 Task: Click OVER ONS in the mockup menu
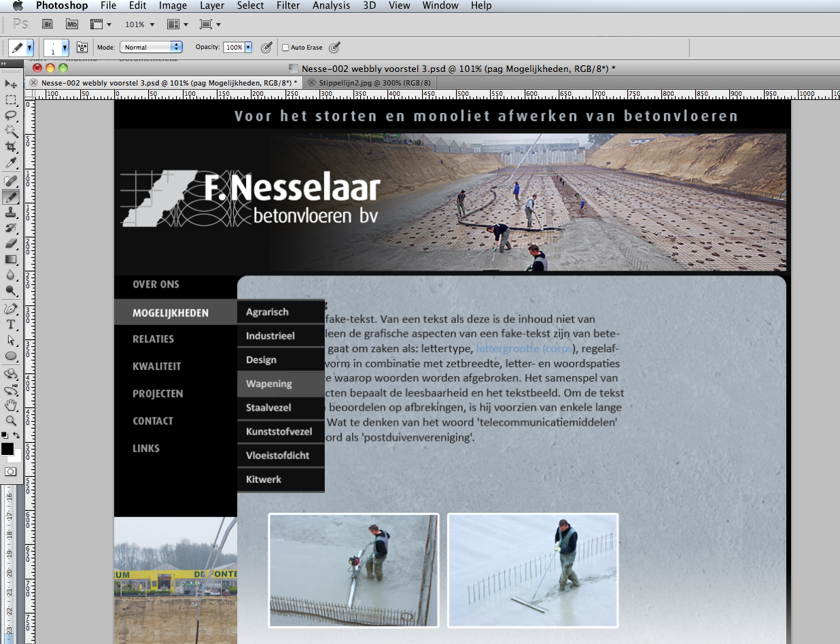click(x=156, y=284)
